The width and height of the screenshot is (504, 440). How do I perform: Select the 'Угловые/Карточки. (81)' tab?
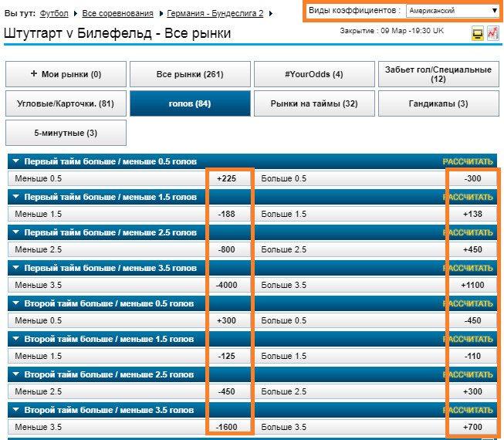click(65, 103)
